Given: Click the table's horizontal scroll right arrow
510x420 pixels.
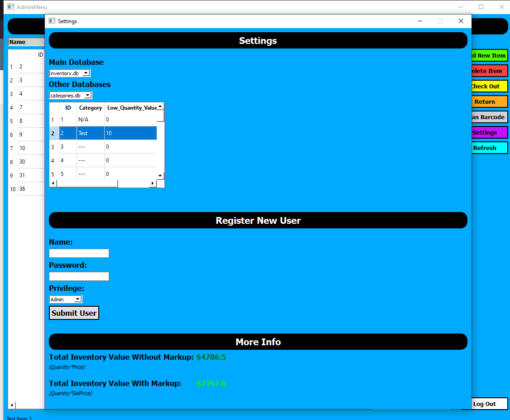Looking at the screenshot, I should tap(153, 183).
